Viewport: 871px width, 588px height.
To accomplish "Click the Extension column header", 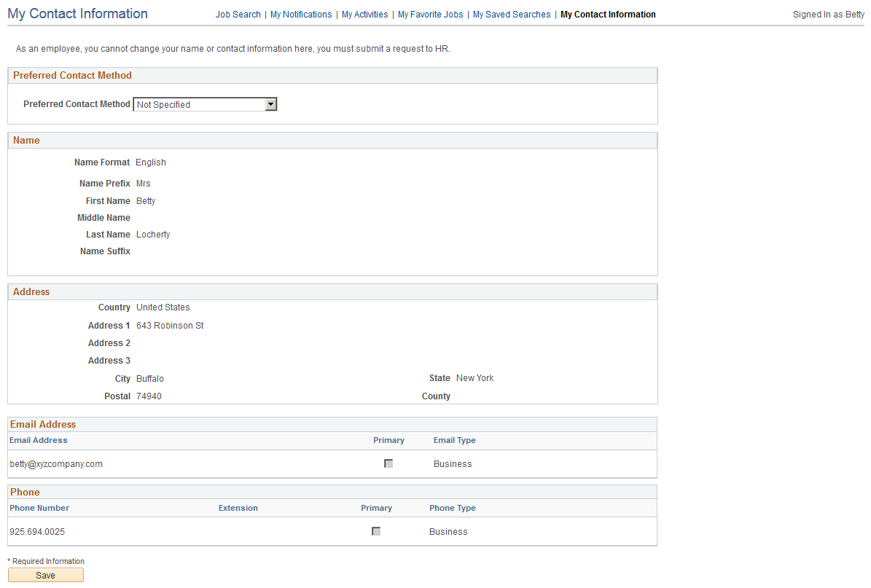I will tap(238, 508).
